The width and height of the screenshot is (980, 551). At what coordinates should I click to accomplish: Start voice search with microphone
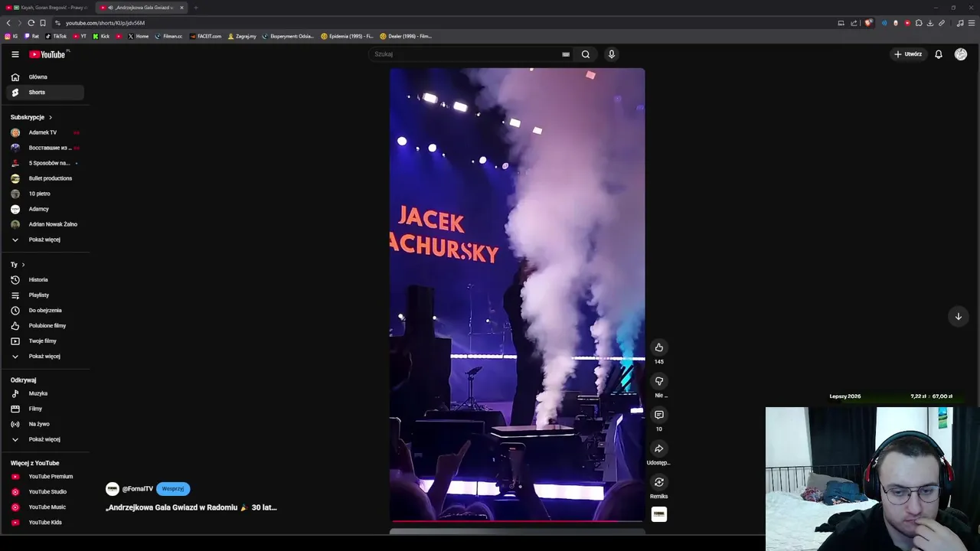tap(611, 54)
